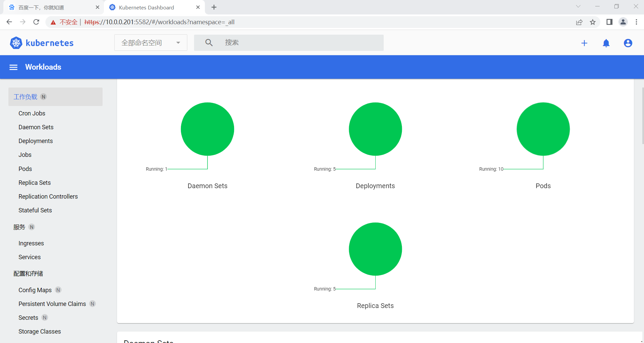Screen dimensions: 644x343
Task: Click the green Pods status circle
Action: tap(543, 129)
